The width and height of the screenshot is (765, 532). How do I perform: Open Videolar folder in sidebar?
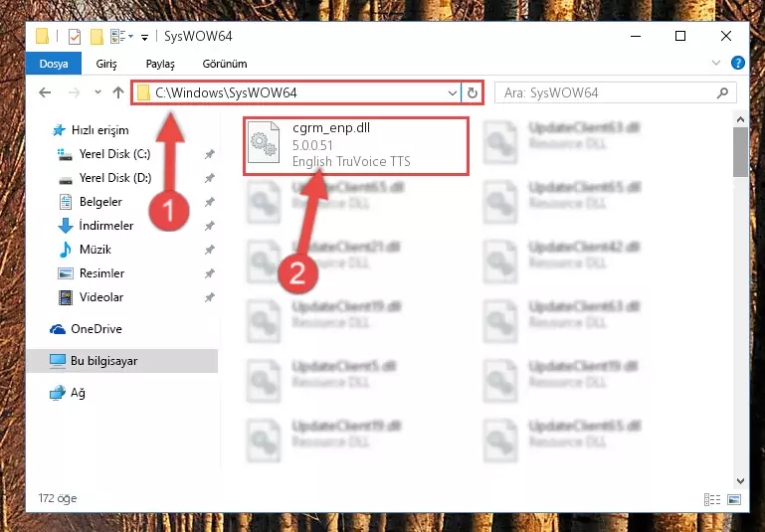(101, 297)
